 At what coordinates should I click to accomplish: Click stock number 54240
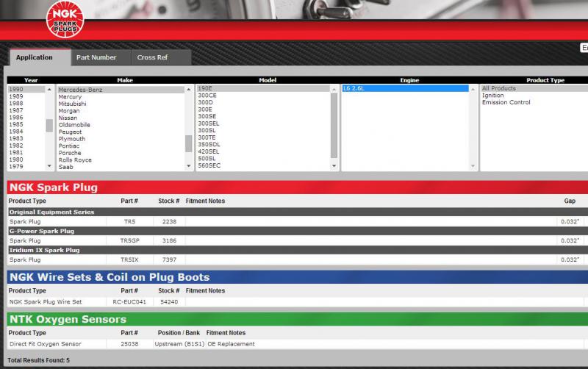click(169, 302)
